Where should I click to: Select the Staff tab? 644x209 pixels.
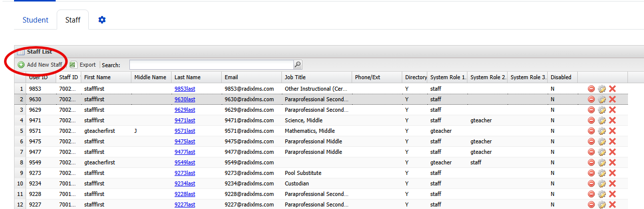tap(73, 20)
